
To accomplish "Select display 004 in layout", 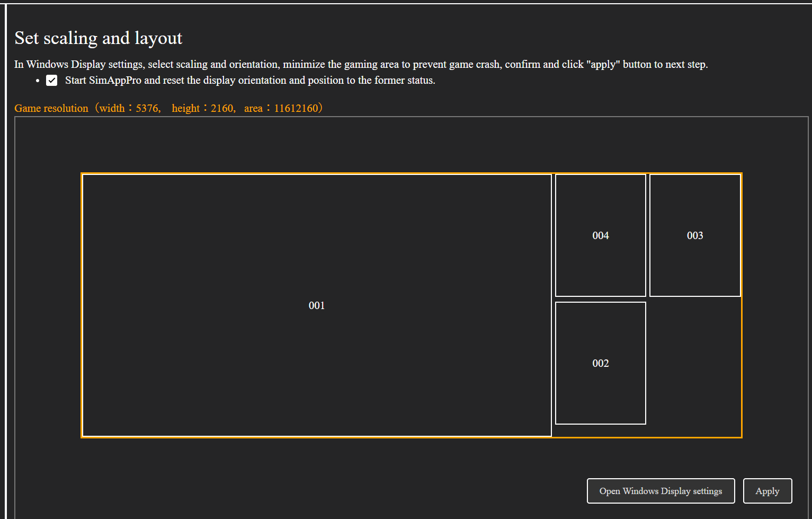I will click(601, 235).
